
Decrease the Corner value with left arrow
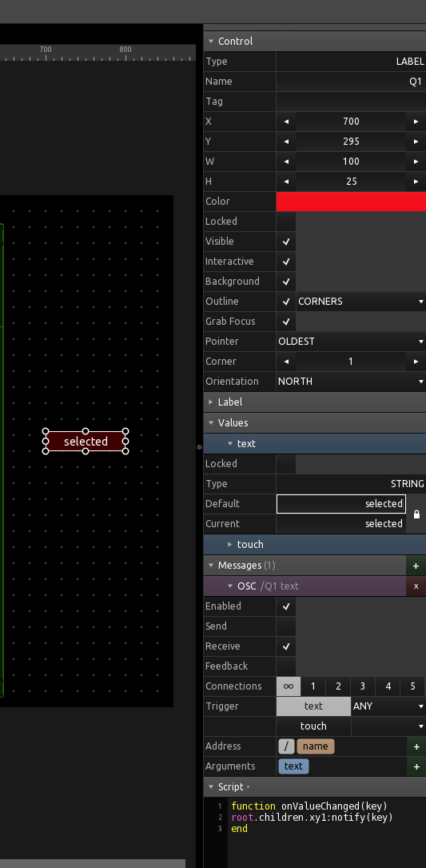tap(286, 361)
